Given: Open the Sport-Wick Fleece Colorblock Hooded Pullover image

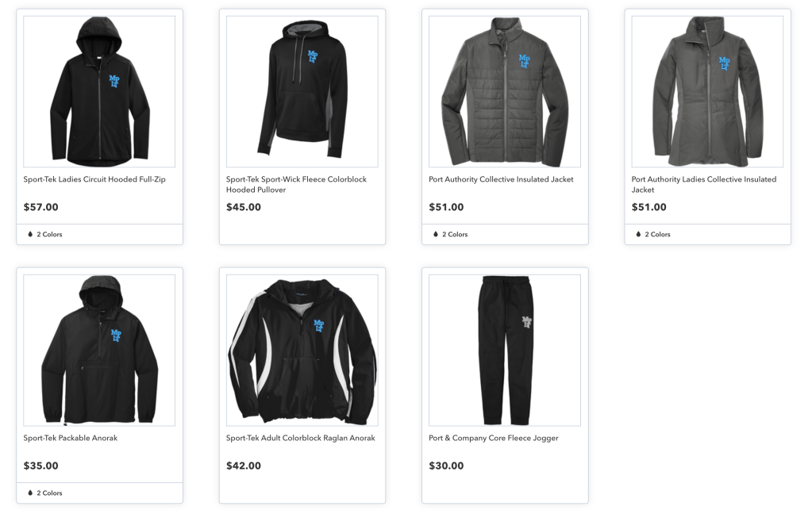Looking at the screenshot, I should pos(302,92).
